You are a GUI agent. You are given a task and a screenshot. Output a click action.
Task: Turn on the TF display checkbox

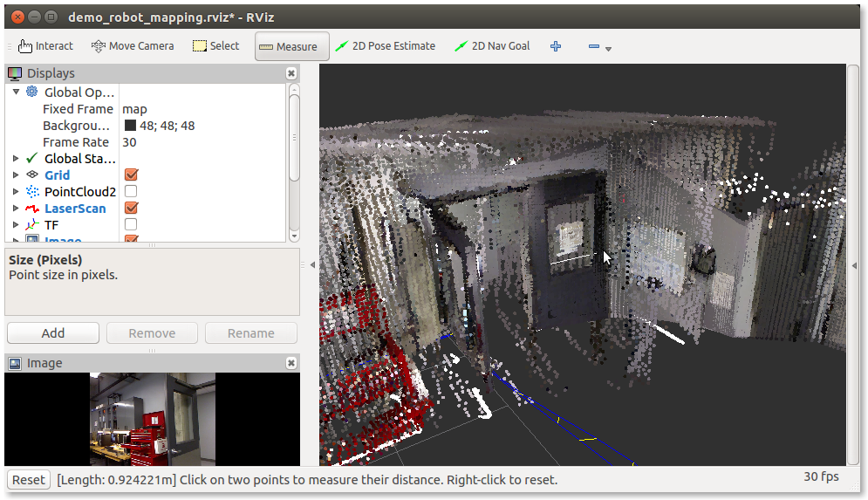click(x=131, y=225)
